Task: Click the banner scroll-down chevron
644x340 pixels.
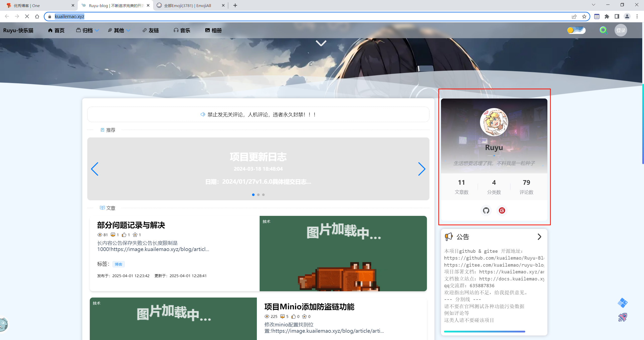Action: (x=321, y=43)
